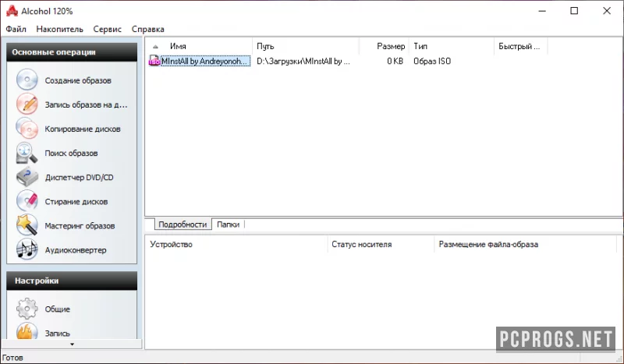Maximize the Alcohol 120% window
Viewport: 624px width, 364px height.
click(574, 11)
